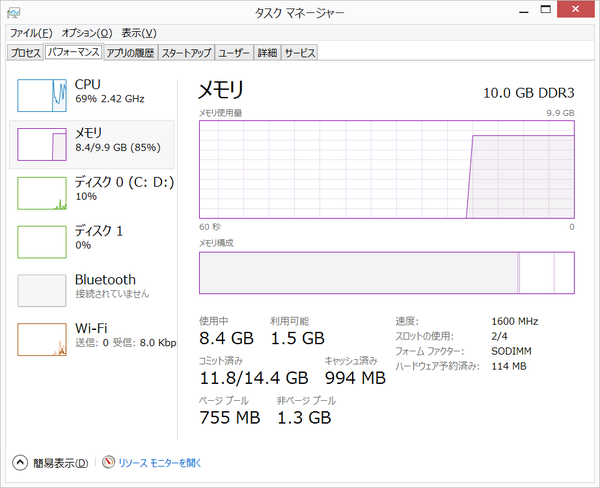Open the 表示(V) menu
600x488 pixels.
point(139,33)
